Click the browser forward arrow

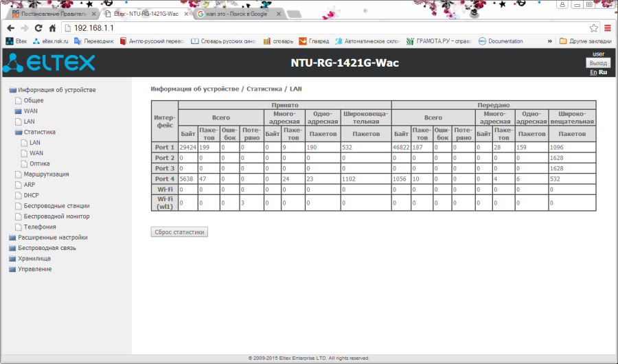(x=25, y=28)
